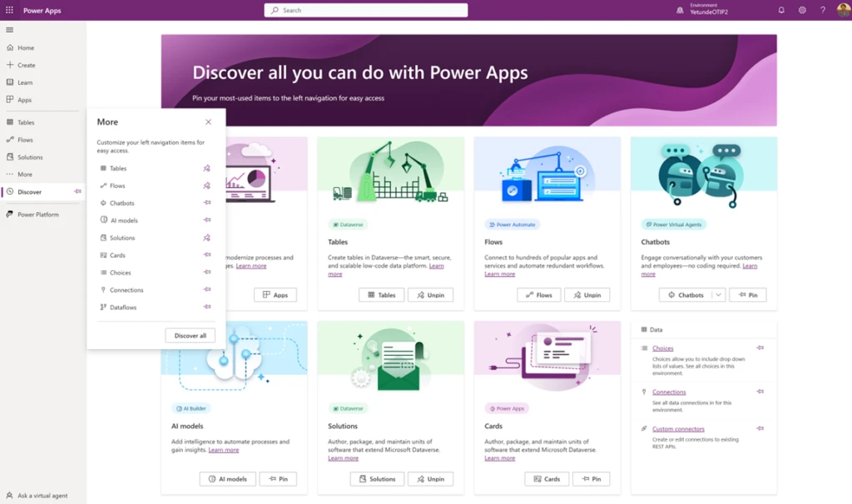Open the Microsoft app launcher waffle icon
Screen dimensions: 852x504
point(8,10)
